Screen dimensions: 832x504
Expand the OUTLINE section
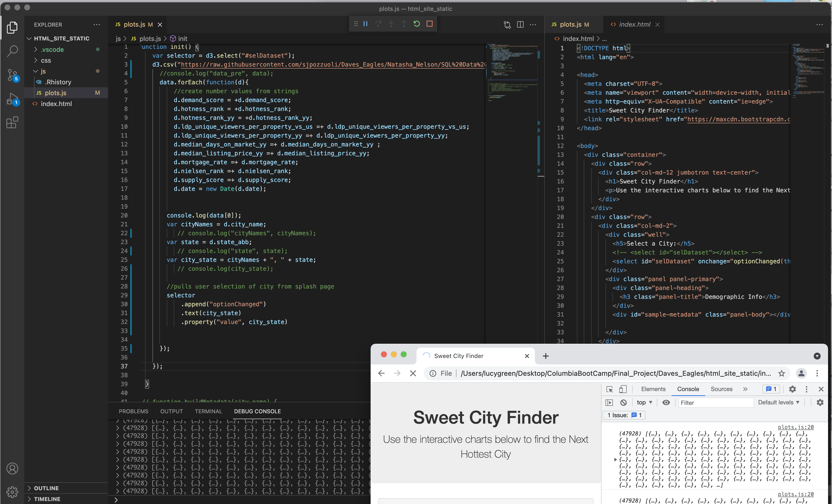[x=46, y=488]
